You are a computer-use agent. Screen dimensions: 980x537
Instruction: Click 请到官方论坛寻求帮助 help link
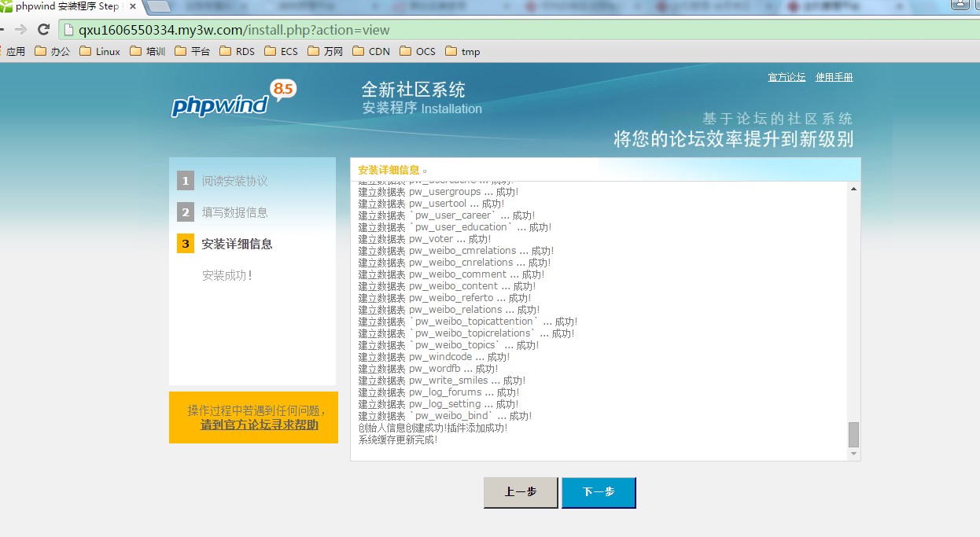[x=260, y=425]
